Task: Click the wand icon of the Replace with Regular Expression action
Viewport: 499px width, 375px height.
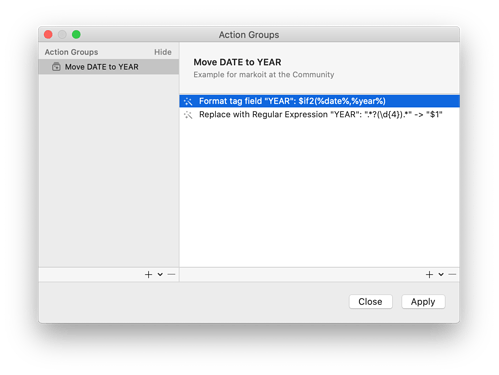Action: pos(188,115)
